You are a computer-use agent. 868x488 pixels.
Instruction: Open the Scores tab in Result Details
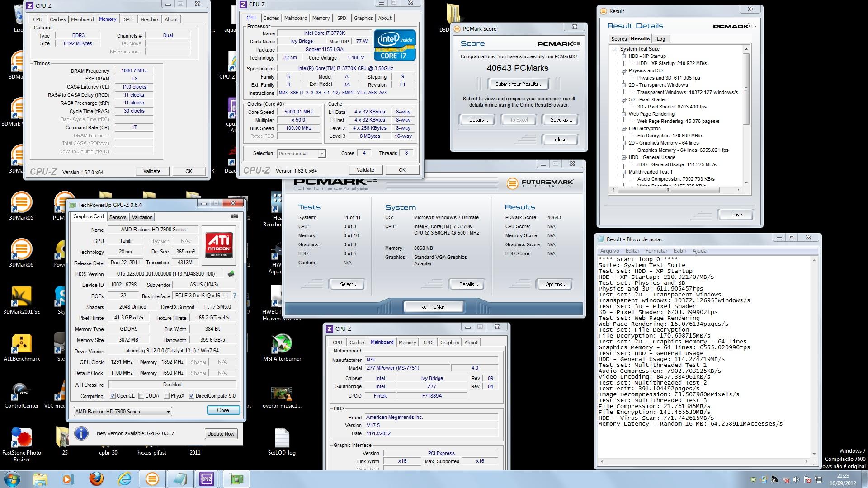click(618, 39)
